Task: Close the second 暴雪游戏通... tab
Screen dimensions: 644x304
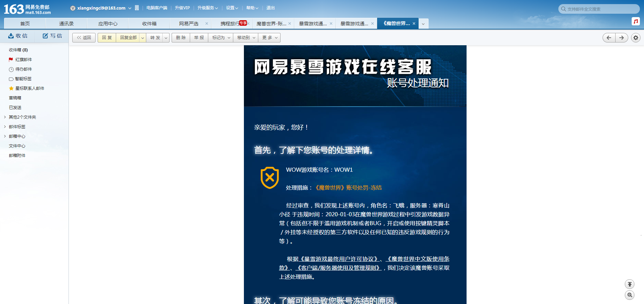Action: [372, 24]
